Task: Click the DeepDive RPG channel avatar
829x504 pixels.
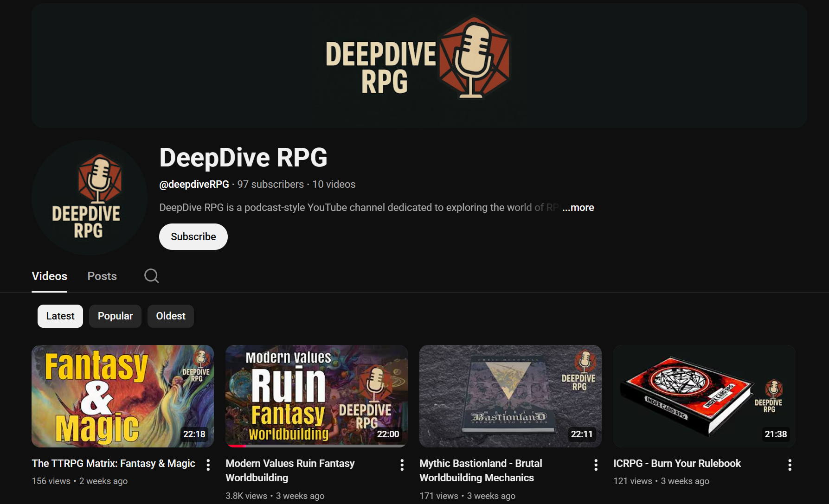Action: pyautogui.click(x=90, y=198)
